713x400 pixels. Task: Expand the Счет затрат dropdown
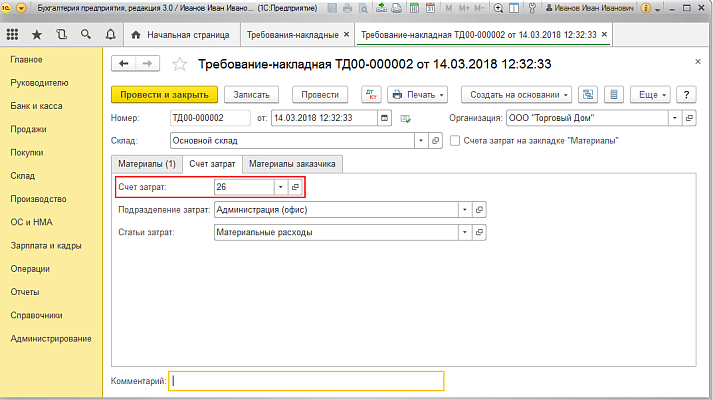pyautogui.click(x=281, y=187)
